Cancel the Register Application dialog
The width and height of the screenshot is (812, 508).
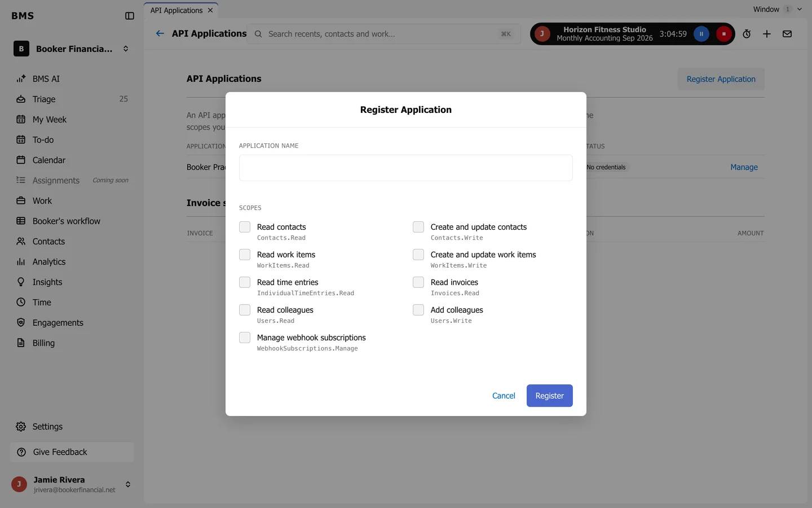pos(504,396)
